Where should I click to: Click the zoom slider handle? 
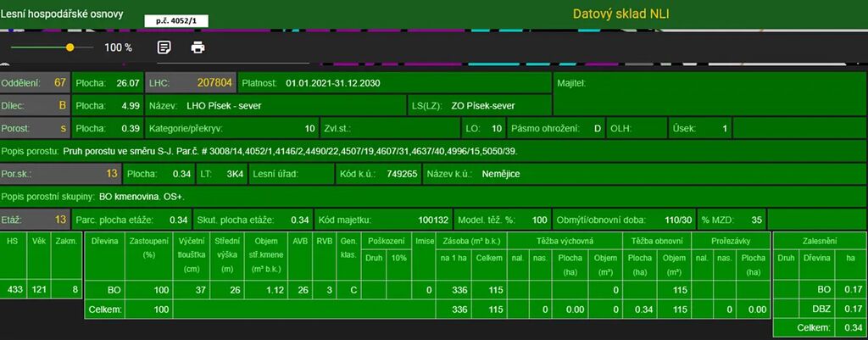point(70,47)
